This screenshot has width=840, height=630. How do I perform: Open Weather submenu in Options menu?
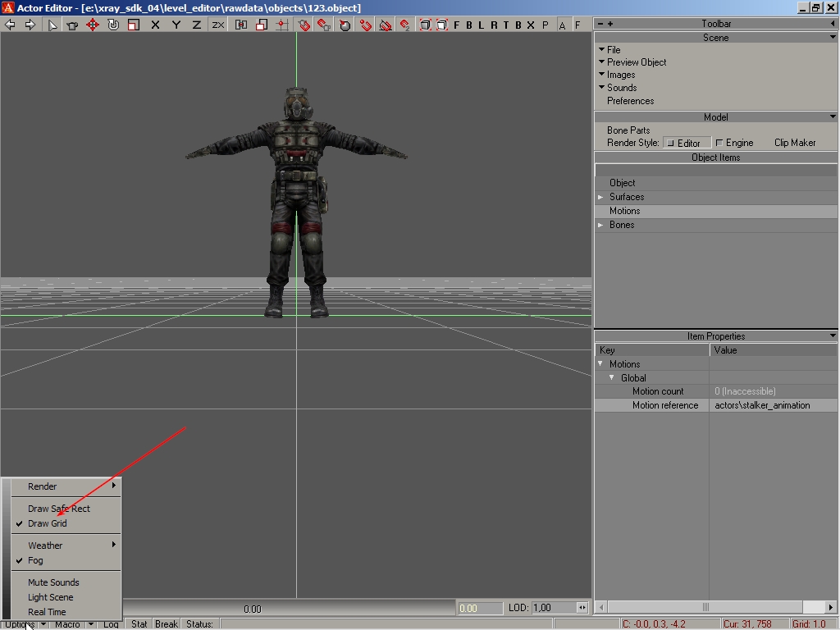[66, 546]
